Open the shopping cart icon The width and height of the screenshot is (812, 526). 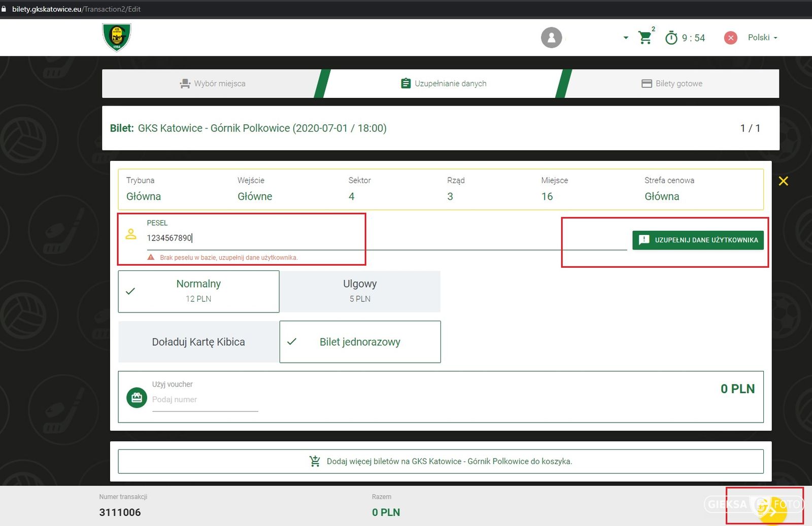tap(645, 38)
